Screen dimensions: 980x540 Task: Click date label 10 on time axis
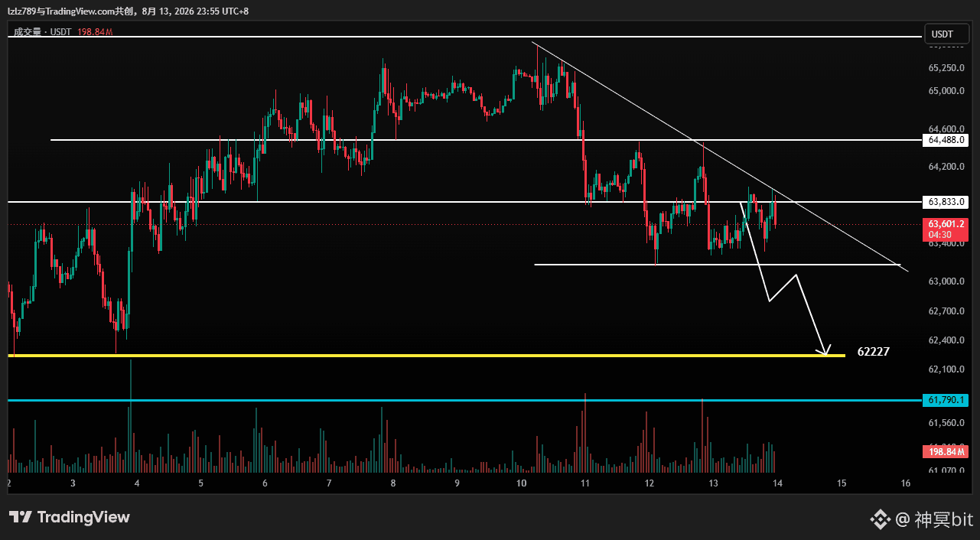(521, 483)
